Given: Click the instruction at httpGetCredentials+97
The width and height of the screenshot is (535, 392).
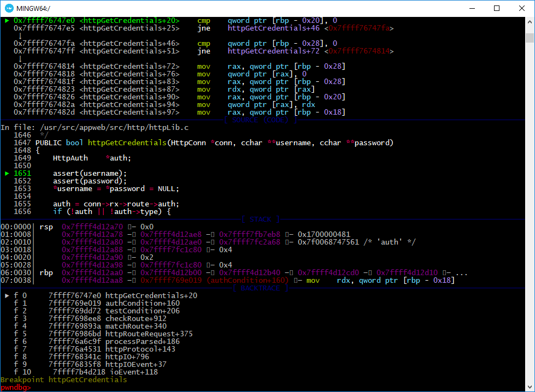Looking at the screenshot, I should 179,112.
